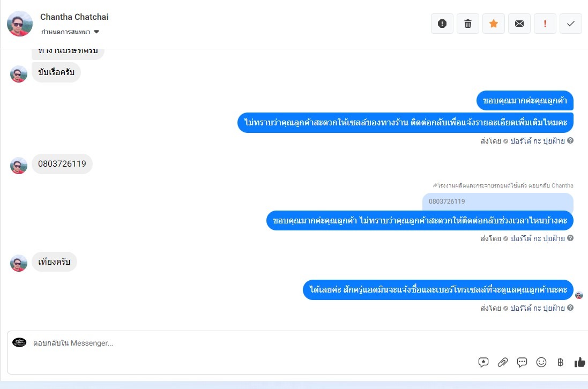Image resolution: width=588 pixels, height=389 pixels.
Task: Mark conversation unread with envelope icon
Action: click(519, 24)
